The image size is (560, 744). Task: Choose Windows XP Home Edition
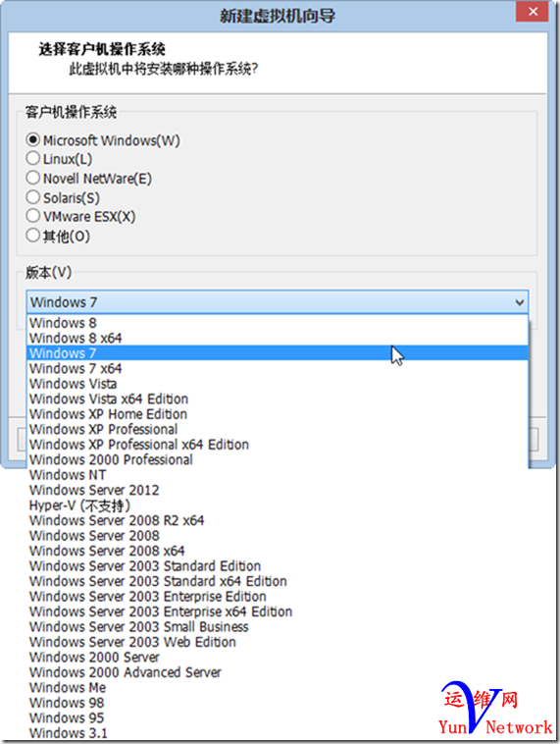click(278, 414)
